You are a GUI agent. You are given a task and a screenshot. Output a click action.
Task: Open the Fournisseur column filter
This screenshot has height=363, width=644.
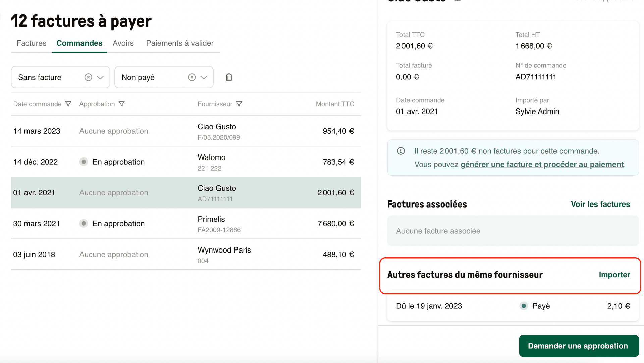point(239,104)
